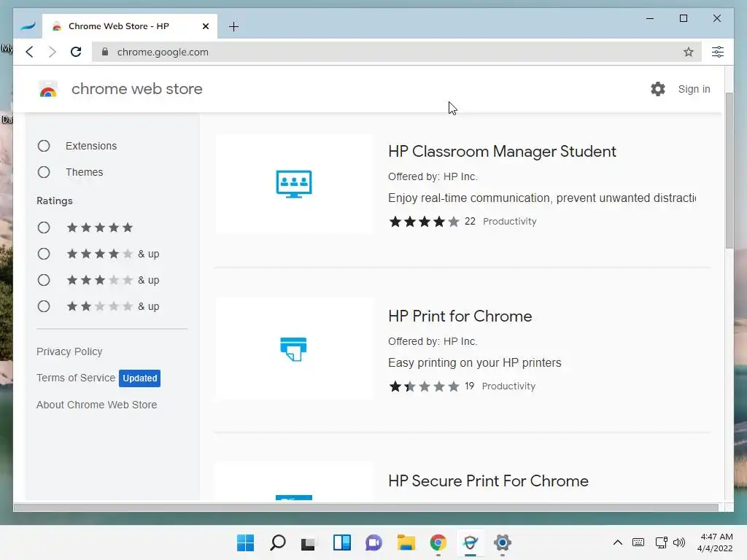Click the Updated badge
The width and height of the screenshot is (747, 560).
tap(139, 378)
